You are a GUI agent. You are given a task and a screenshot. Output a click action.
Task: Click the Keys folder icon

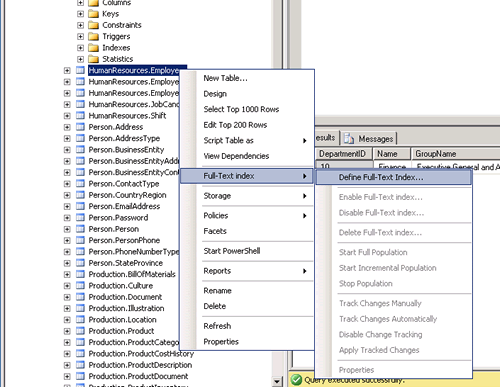click(94, 14)
